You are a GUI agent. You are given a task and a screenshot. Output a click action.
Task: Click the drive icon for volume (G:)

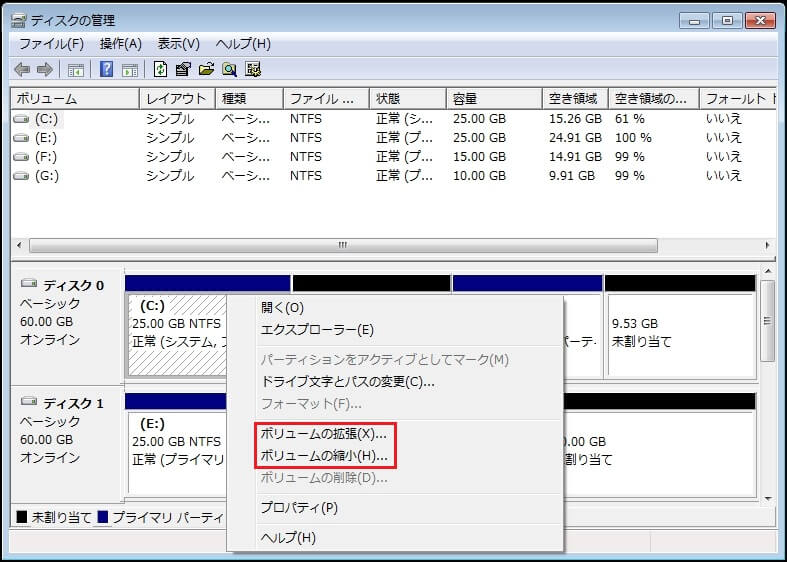[21, 176]
